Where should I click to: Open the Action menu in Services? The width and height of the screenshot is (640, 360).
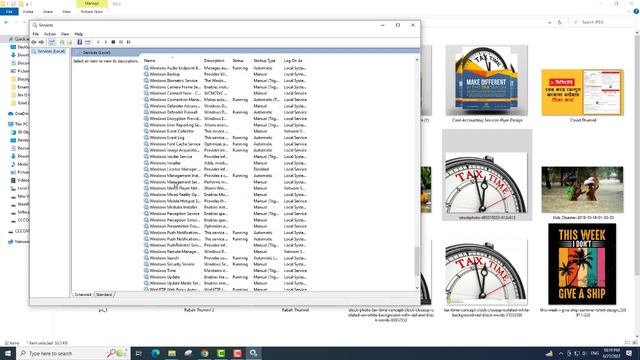click(x=50, y=34)
